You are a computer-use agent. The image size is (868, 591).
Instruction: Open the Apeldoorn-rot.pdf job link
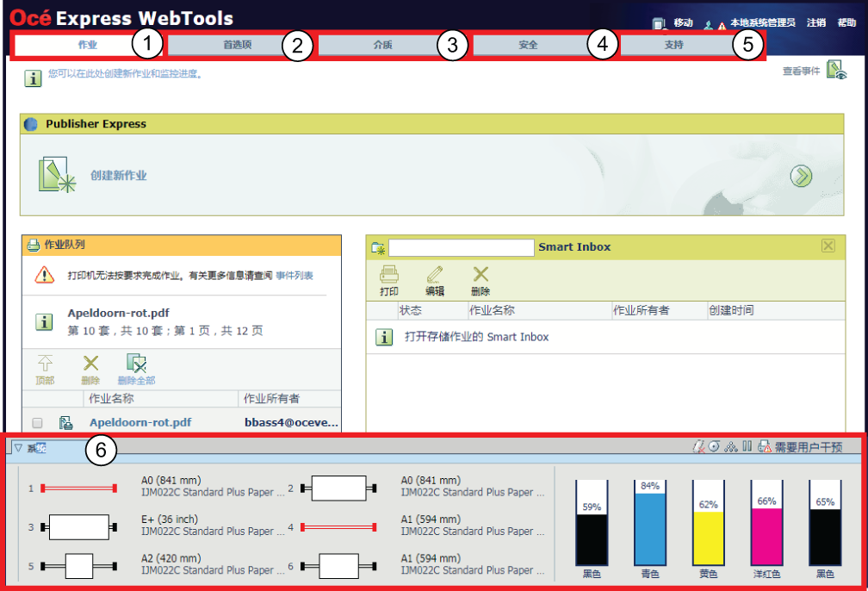(x=140, y=423)
